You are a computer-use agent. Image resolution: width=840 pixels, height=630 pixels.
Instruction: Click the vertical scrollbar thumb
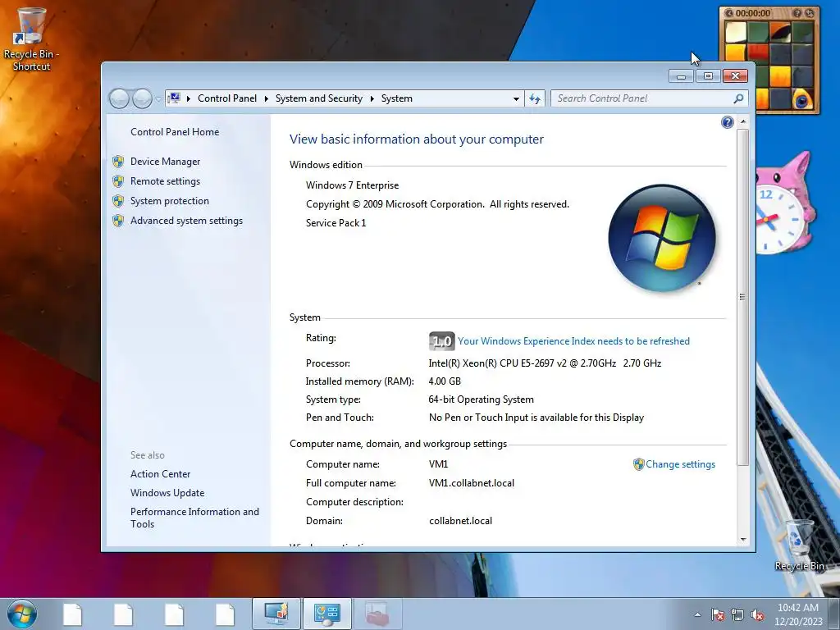click(743, 297)
